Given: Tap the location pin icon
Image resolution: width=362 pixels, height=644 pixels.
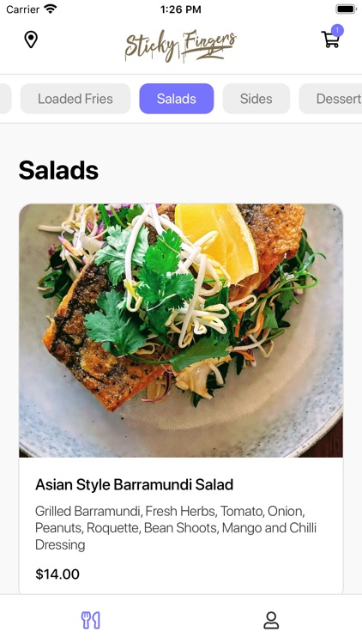Looking at the screenshot, I should [31, 39].
